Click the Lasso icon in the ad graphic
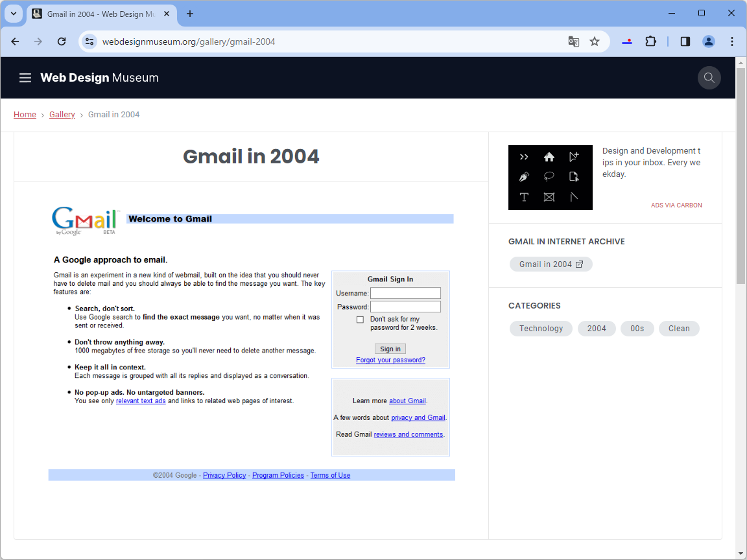 (x=549, y=176)
